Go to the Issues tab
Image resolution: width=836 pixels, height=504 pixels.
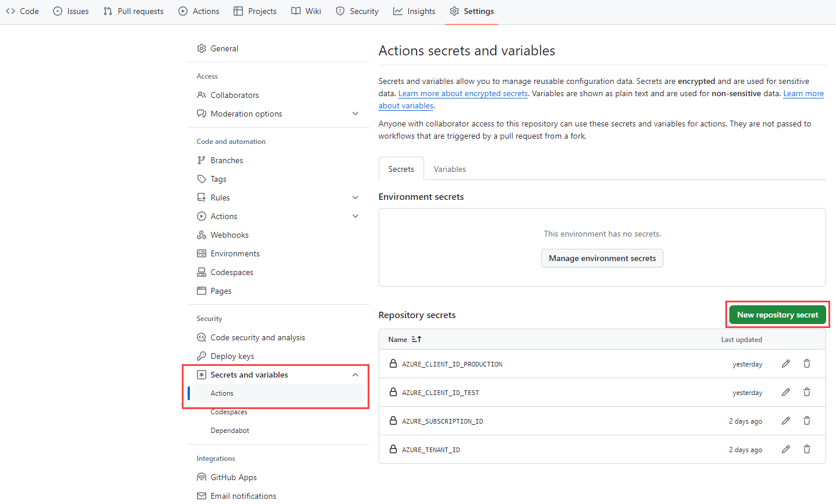71,11
